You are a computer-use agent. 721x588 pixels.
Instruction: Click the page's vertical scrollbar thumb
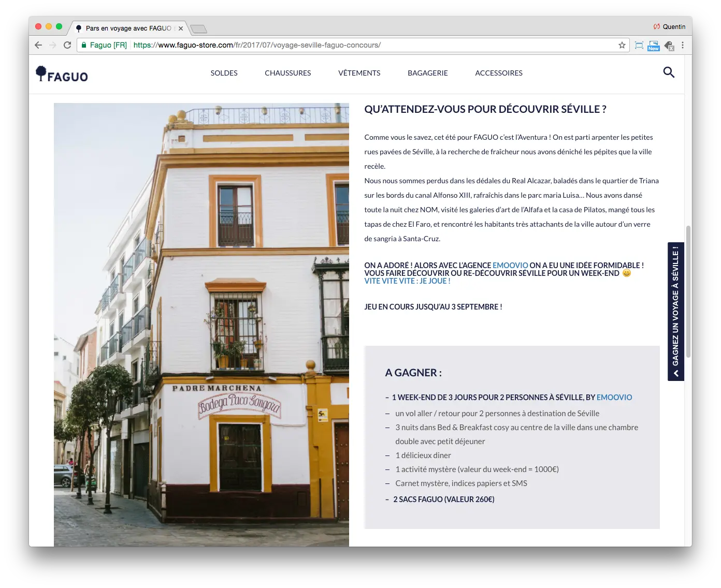point(688,291)
